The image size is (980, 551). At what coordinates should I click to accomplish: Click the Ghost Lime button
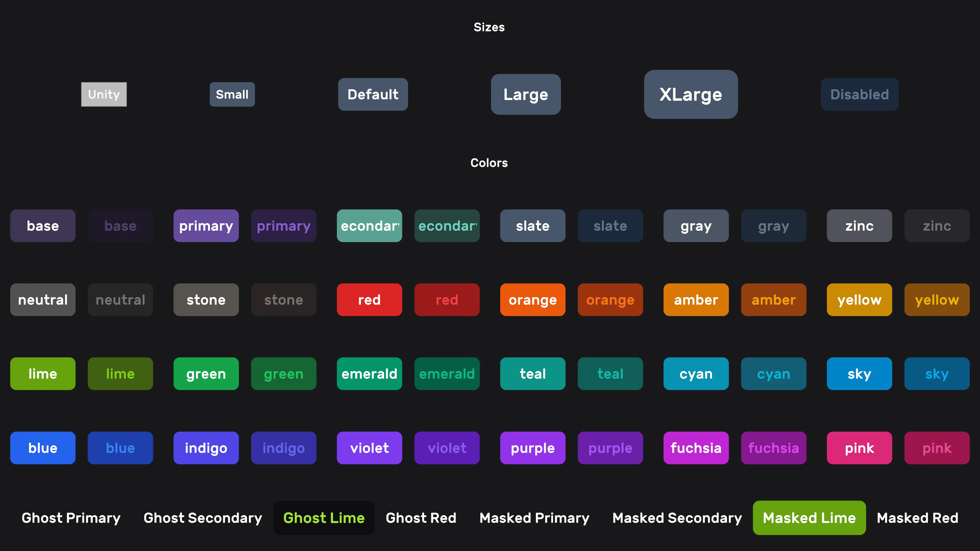click(324, 518)
